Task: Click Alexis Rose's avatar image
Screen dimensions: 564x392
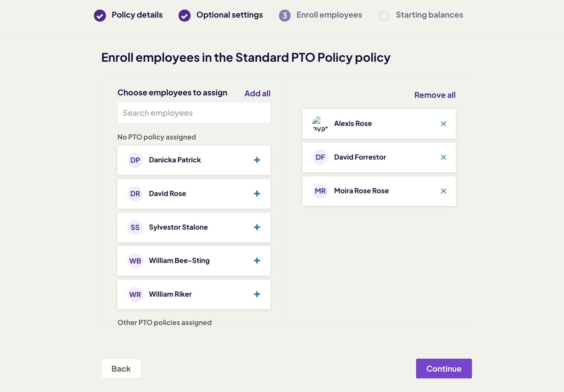Action: (x=320, y=123)
